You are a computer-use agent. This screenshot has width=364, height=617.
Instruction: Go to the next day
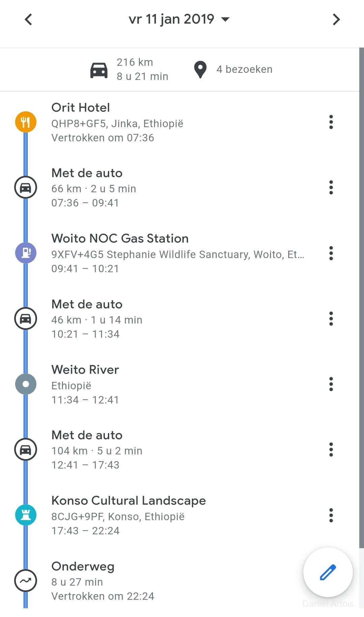(x=336, y=19)
